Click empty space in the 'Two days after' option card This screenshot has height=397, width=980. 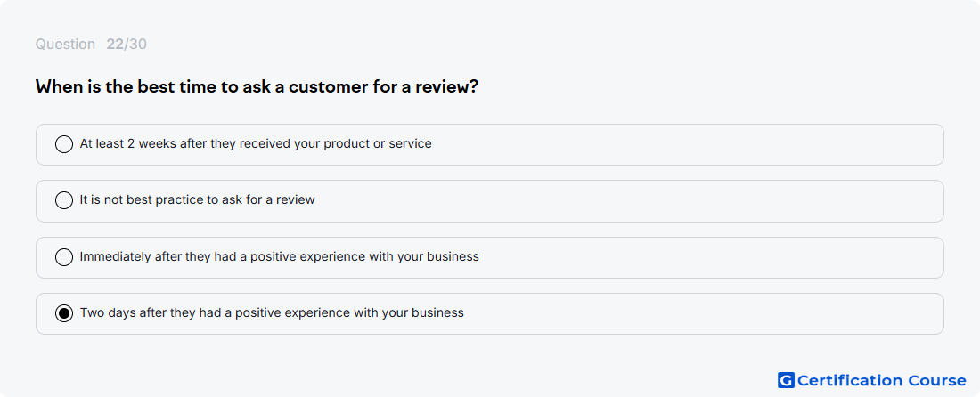pyautogui.click(x=700, y=313)
